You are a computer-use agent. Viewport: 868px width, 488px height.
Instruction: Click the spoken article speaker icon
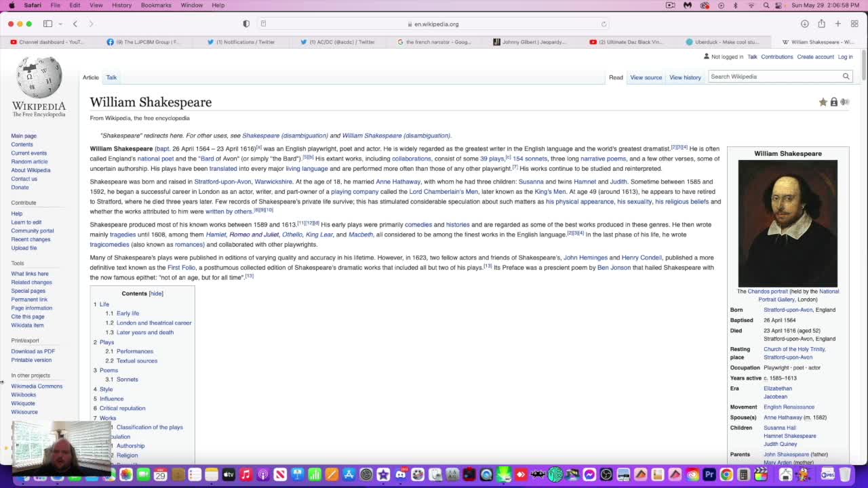coord(844,102)
